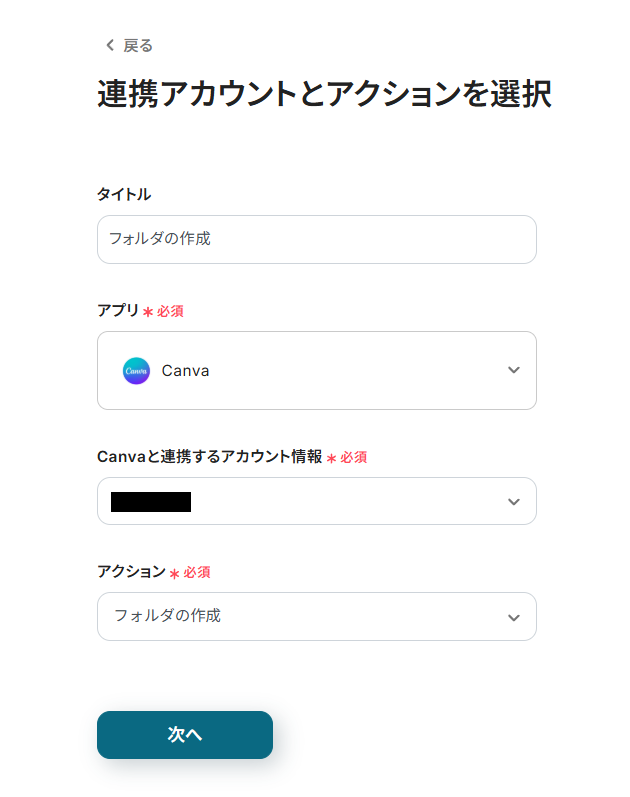
Task: Expand the アクション dropdown chevron
Action: click(513, 617)
